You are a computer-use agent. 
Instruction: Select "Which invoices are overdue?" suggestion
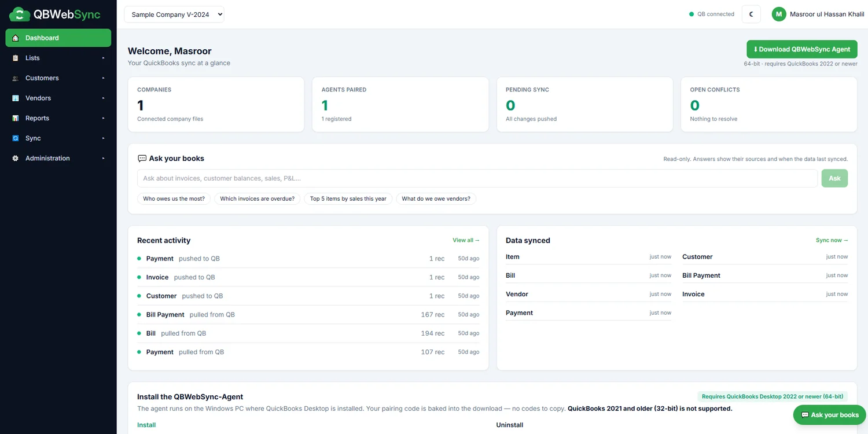click(258, 198)
